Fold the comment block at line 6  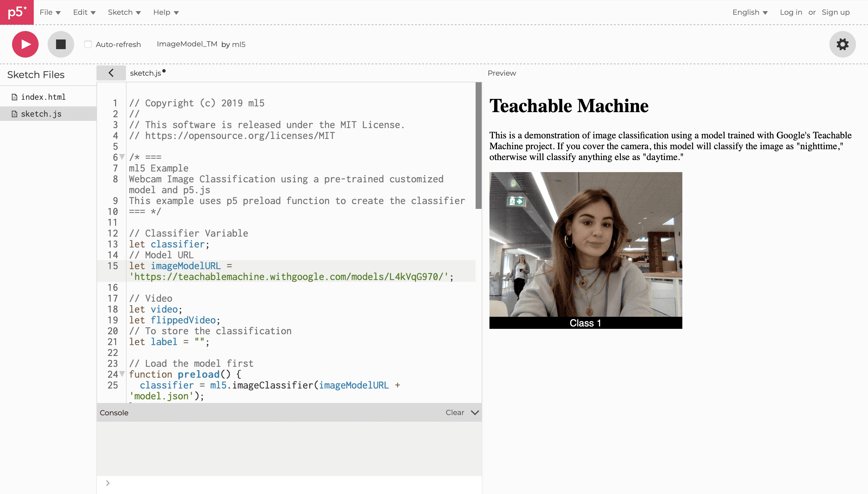[122, 157]
